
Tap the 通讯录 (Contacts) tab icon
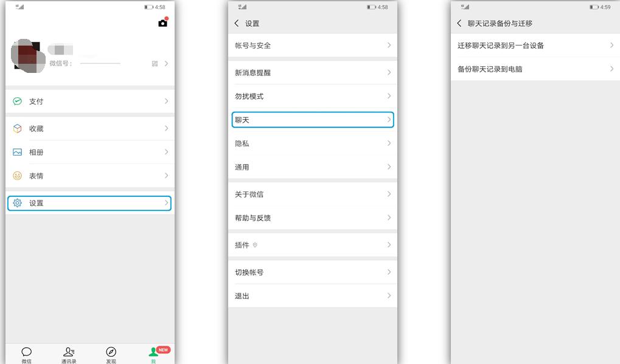point(69,351)
